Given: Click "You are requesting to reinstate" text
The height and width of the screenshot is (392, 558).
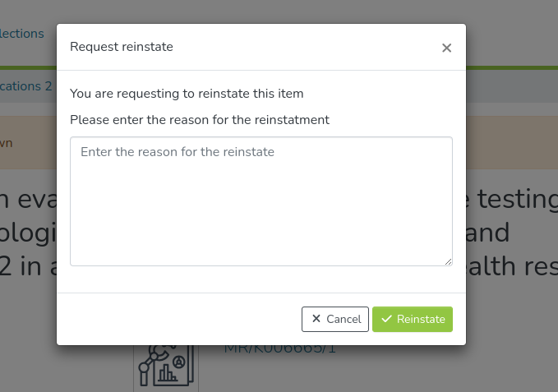Looking at the screenshot, I should click(187, 94).
